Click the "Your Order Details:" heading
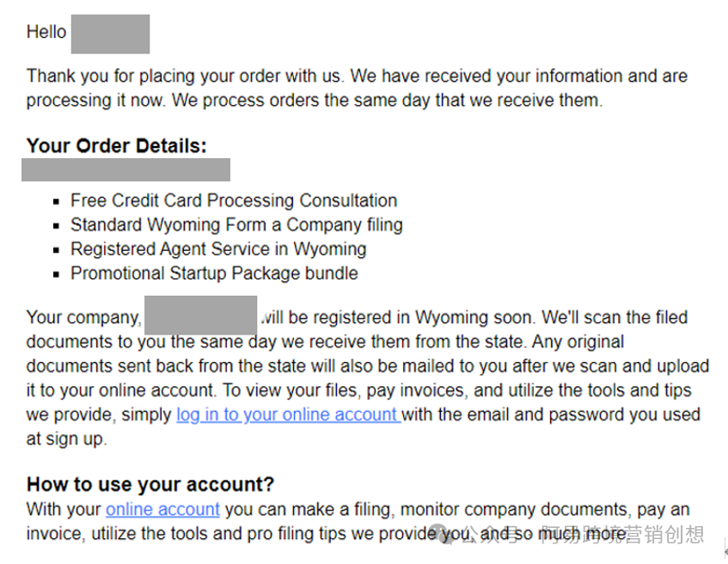This screenshot has width=728, height=564. pos(117,146)
